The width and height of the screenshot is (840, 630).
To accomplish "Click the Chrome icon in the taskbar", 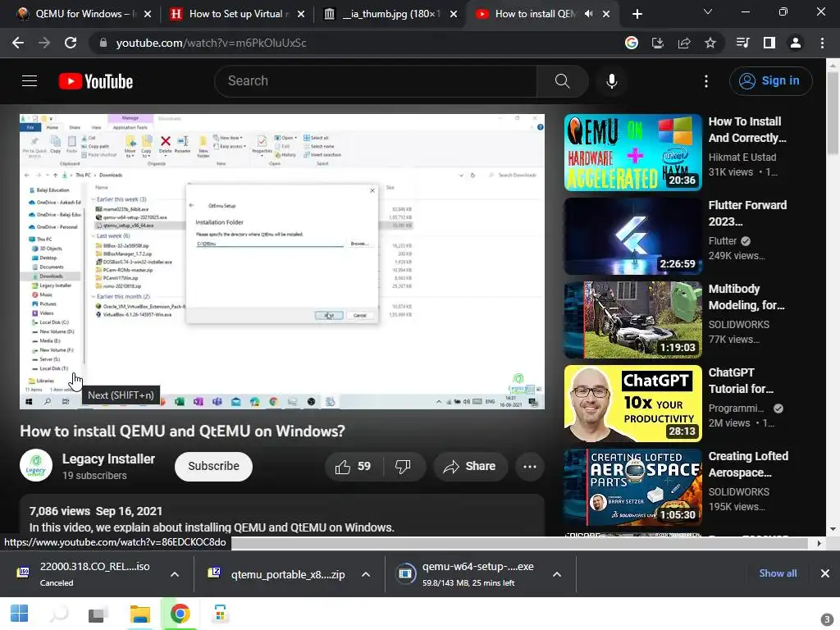I will (x=180, y=614).
